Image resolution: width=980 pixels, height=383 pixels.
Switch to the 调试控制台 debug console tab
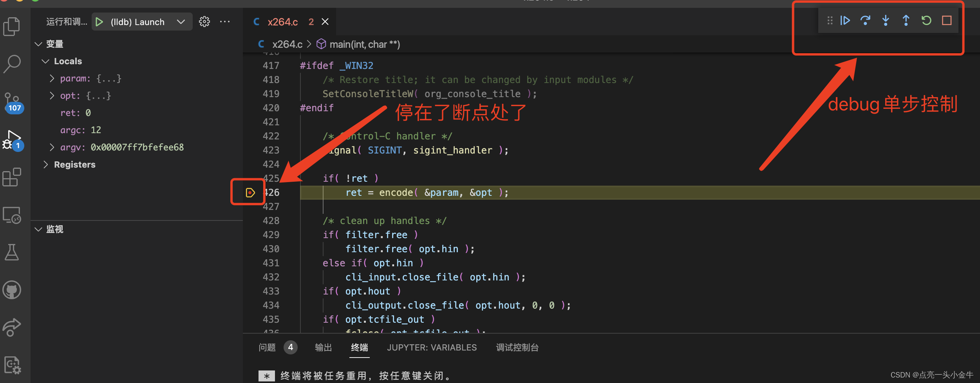pos(517,347)
